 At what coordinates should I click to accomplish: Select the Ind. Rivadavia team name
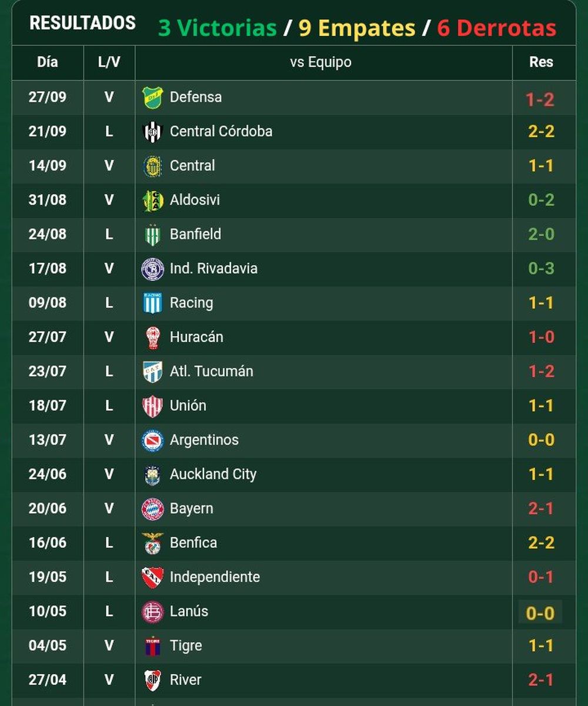pos(213,269)
